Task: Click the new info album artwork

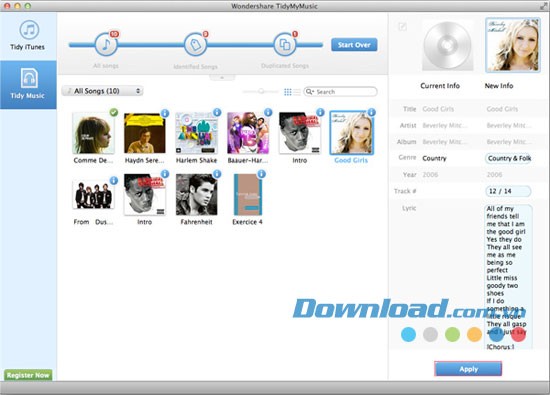Action: (x=512, y=45)
